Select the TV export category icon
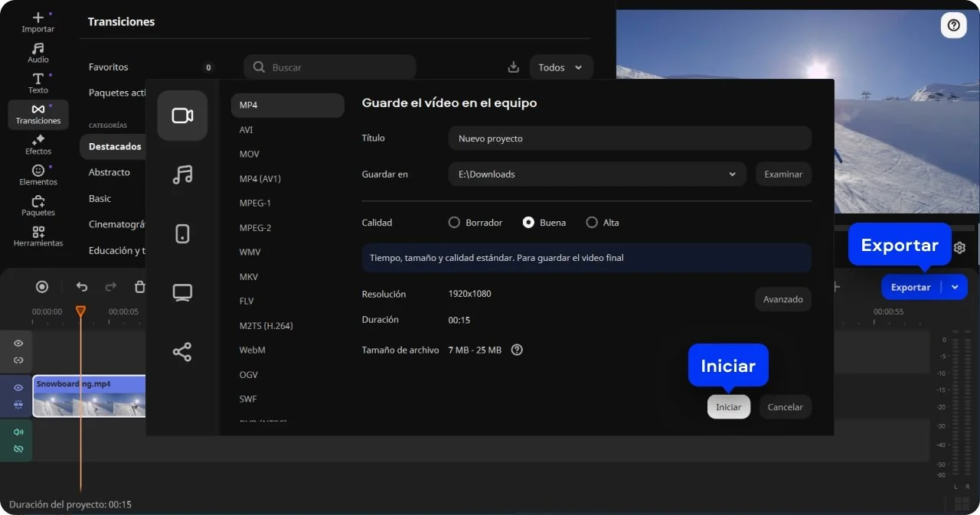The height and width of the screenshot is (515, 980). (182, 292)
